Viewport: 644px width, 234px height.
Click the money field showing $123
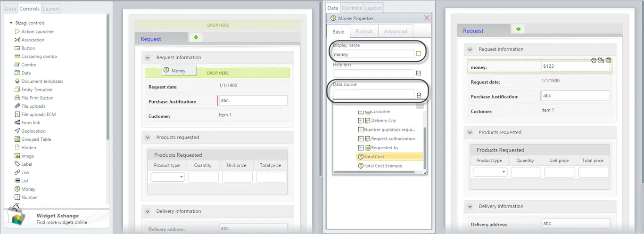576,67
